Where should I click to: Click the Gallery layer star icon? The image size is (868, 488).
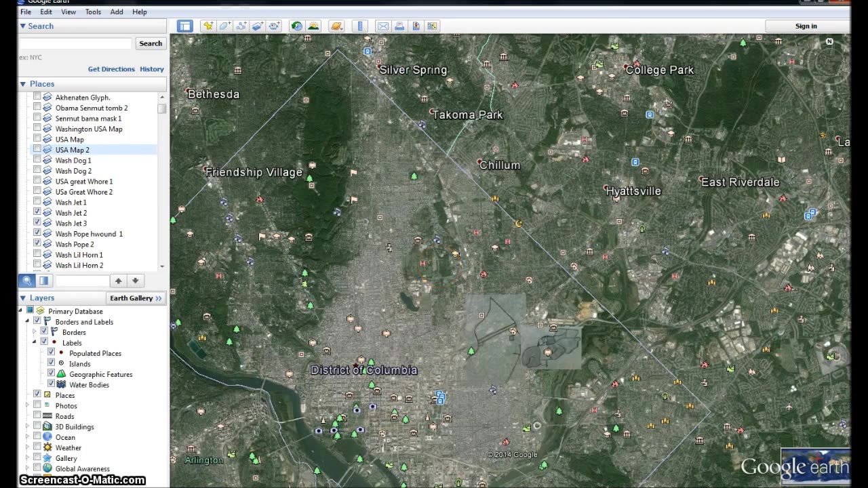pos(47,458)
